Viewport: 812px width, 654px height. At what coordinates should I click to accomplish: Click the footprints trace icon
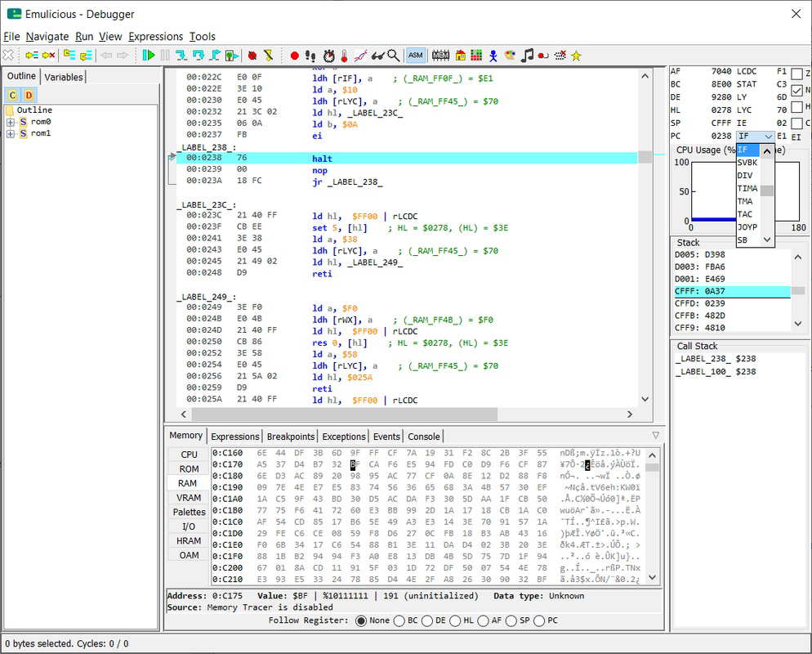click(x=310, y=56)
